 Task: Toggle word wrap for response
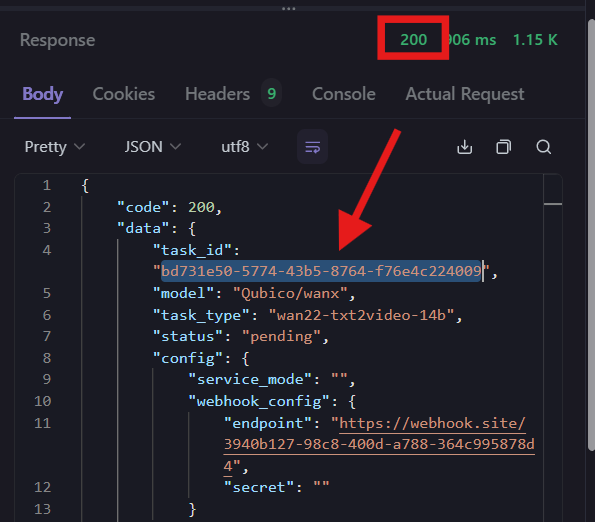312,147
